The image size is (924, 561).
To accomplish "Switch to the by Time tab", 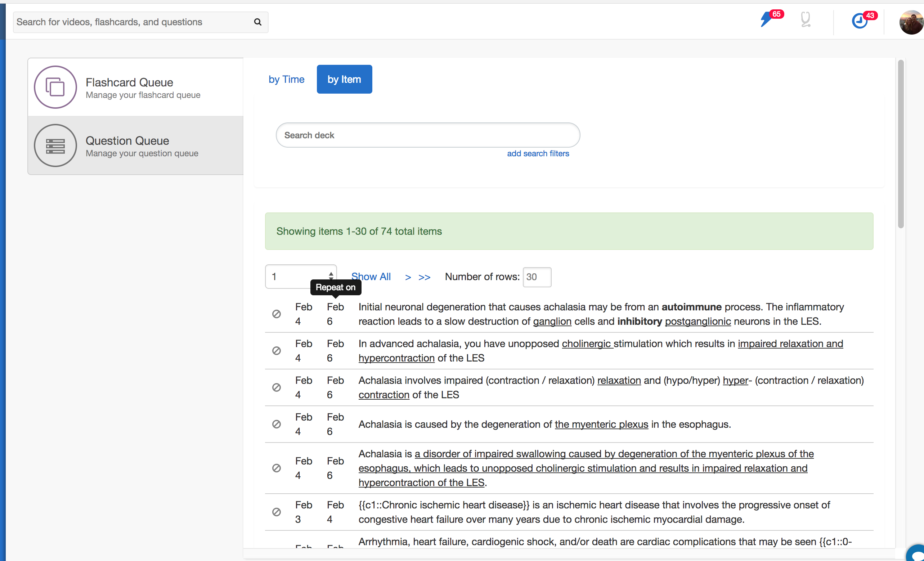I will click(286, 80).
